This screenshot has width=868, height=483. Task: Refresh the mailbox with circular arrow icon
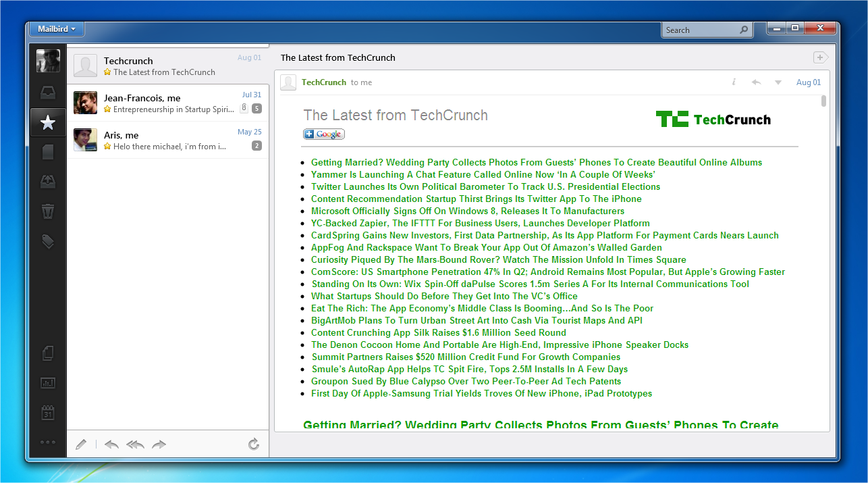pos(254,444)
